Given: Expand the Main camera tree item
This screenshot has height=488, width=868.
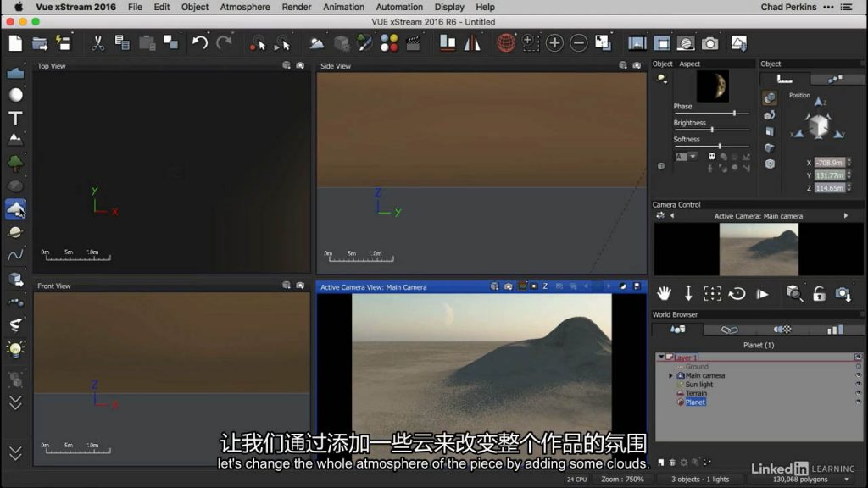Looking at the screenshot, I should (x=671, y=375).
